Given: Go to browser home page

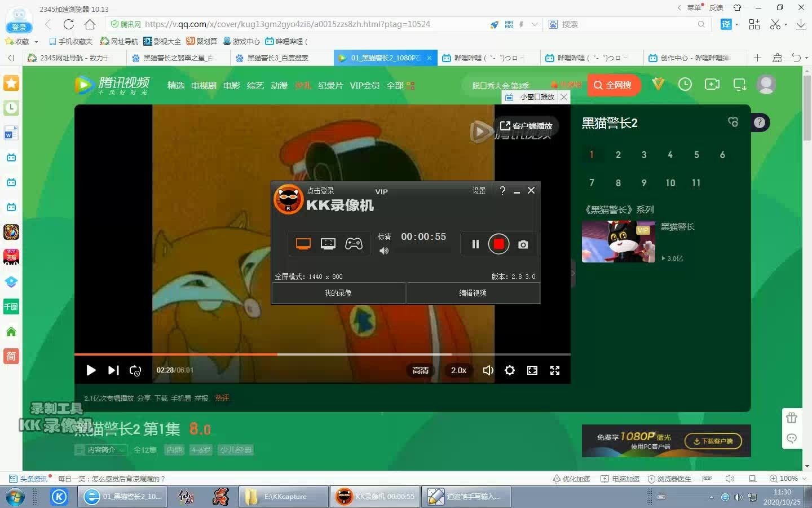Looking at the screenshot, I should (90, 24).
